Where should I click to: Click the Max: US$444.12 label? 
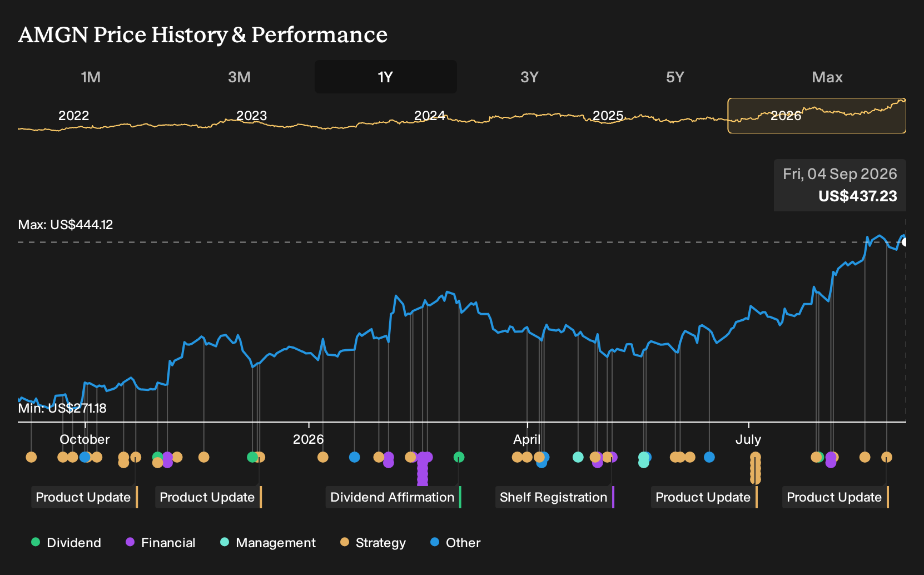(x=66, y=225)
